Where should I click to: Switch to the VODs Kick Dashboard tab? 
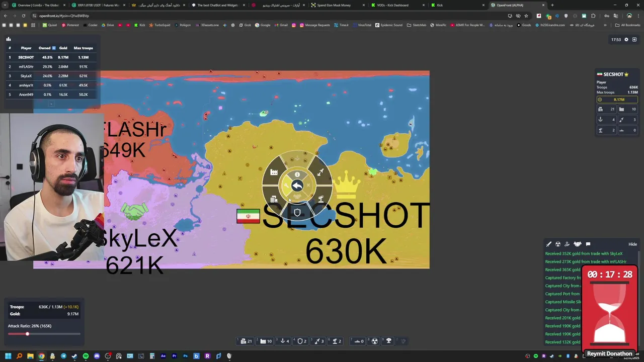click(397, 5)
